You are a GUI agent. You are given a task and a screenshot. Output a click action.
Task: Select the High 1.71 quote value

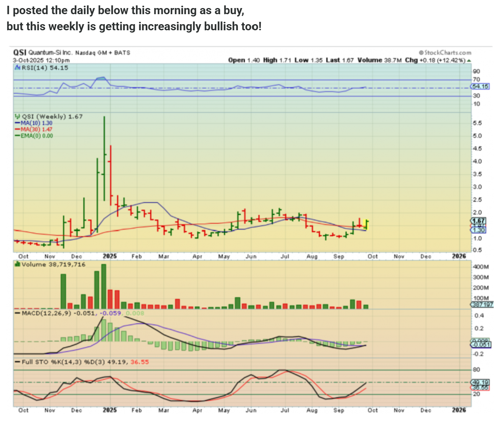[277, 60]
